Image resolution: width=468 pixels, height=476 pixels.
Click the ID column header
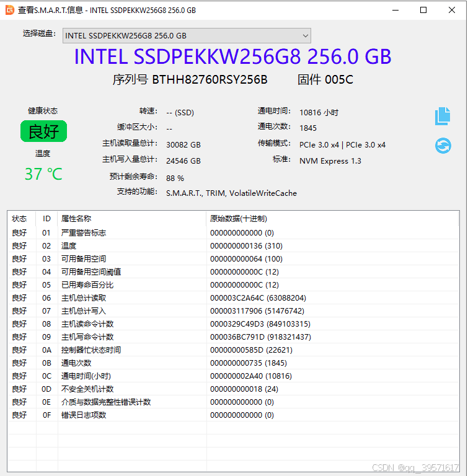[x=46, y=219]
